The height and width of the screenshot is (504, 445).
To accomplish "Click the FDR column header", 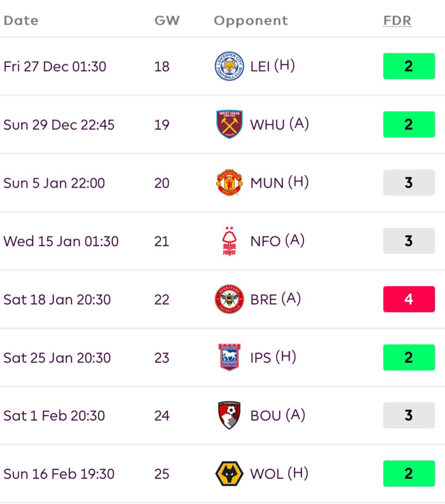I will (x=397, y=21).
